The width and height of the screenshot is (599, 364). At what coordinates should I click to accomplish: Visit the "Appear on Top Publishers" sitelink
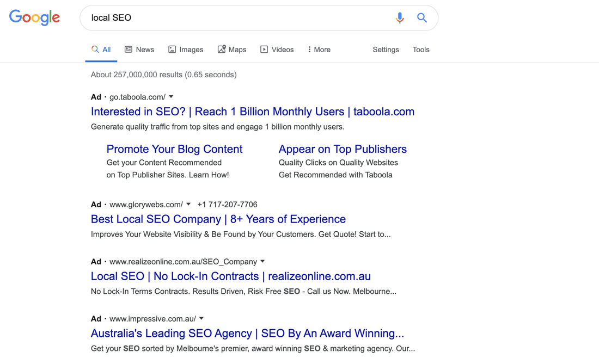[343, 149]
